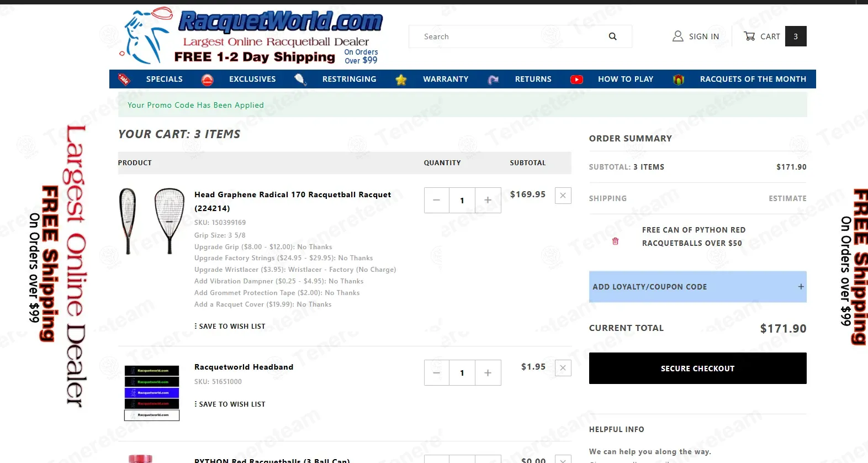868x463 pixels.
Task: Click the Current Total $171.90 value
Action: tap(783, 329)
